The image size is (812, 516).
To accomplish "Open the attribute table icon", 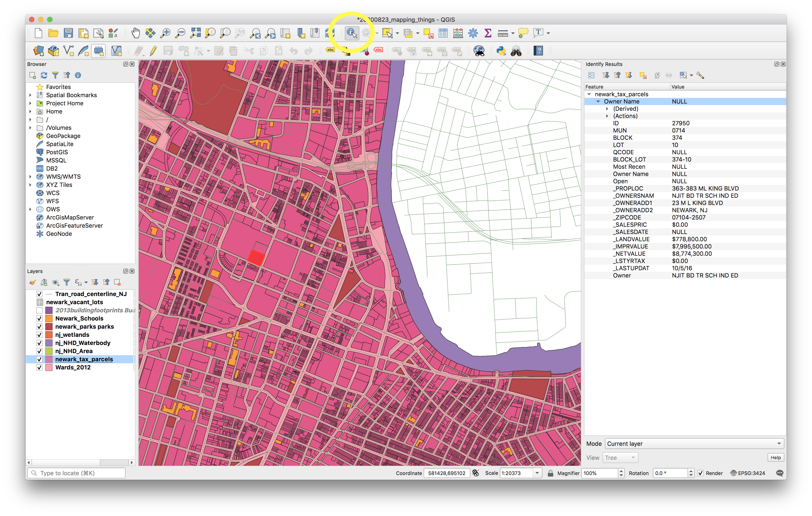I will click(x=443, y=33).
